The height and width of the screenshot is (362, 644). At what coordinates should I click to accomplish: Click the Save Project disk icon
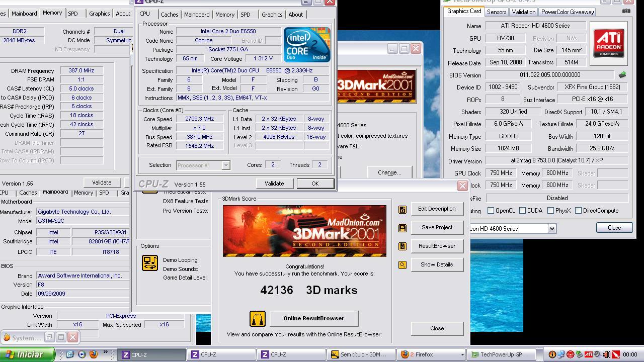403,228
